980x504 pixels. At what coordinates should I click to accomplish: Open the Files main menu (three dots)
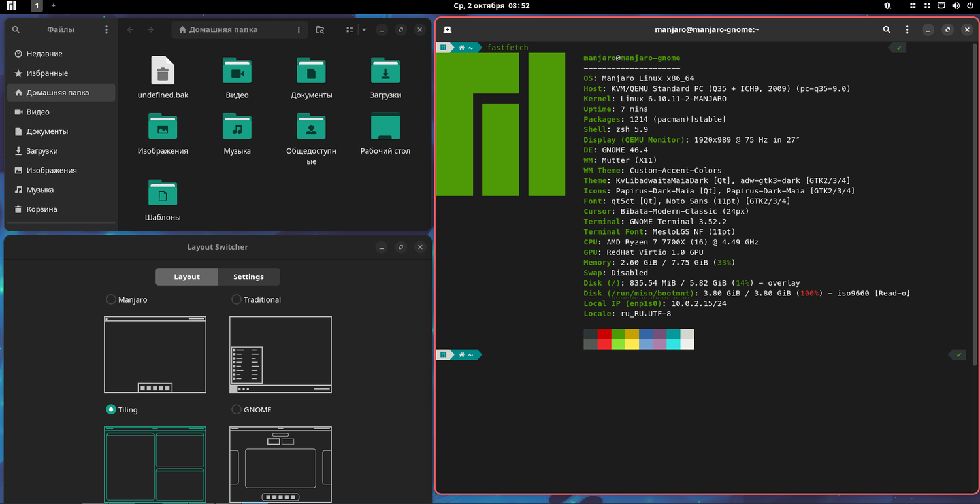point(106,29)
